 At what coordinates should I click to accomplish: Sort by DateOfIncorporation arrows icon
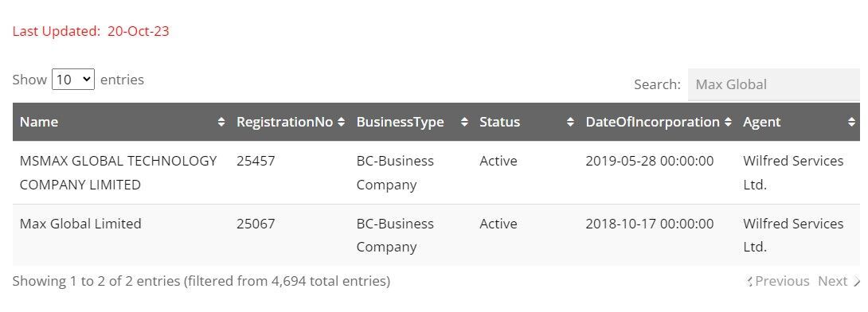point(728,123)
